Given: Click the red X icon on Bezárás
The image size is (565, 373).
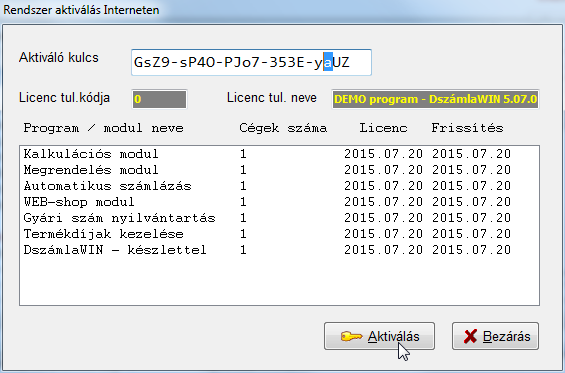Looking at the screenshot, I should 471,336.
